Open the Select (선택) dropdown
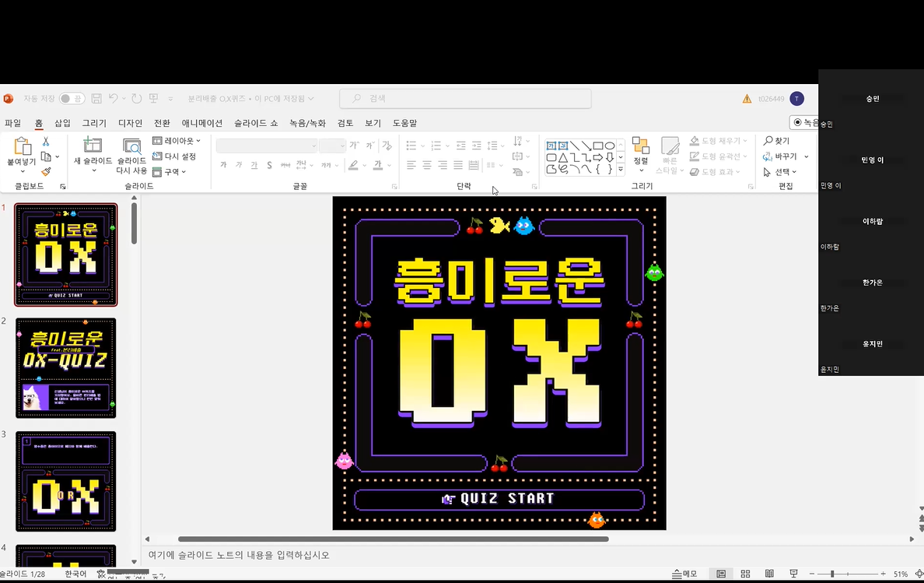The width and height of the screenshot is (924, 583). [780, 171]
